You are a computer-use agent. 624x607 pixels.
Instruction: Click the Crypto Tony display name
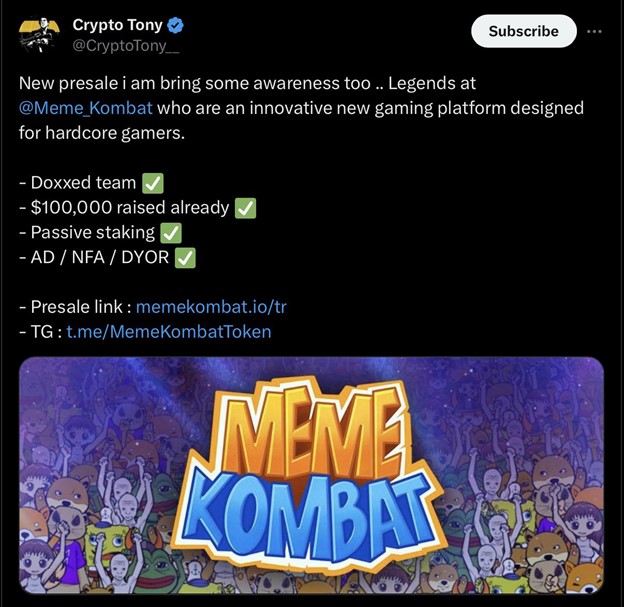pyautogui.click(x=117, y=26)
